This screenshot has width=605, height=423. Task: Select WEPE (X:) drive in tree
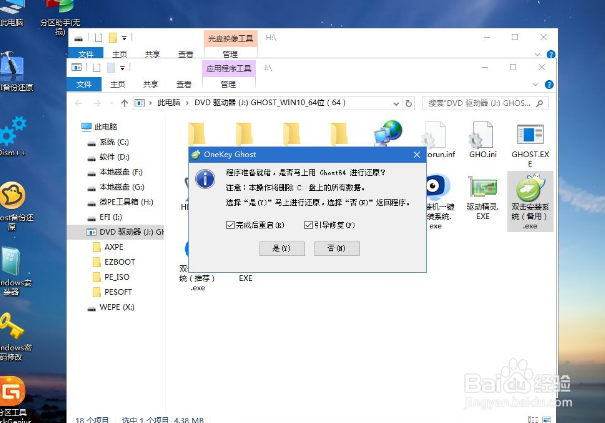(111, 307)
